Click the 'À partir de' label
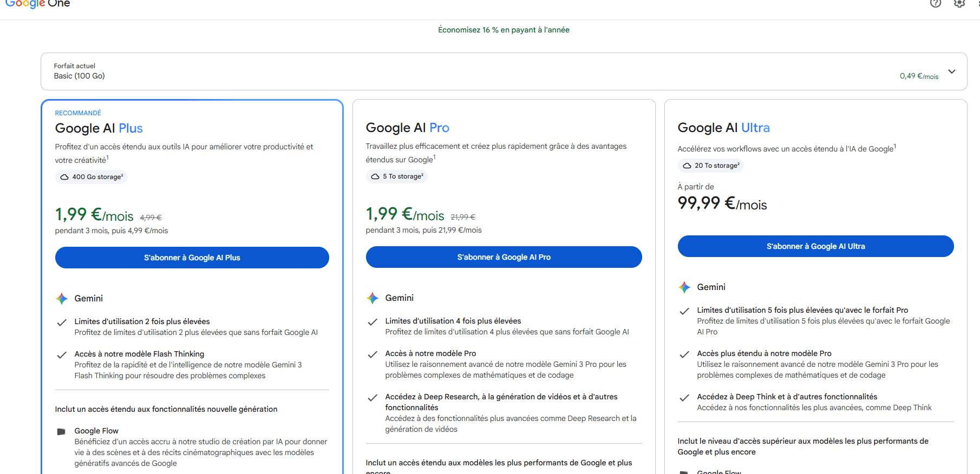980x474 pixels. click(696, 187)
